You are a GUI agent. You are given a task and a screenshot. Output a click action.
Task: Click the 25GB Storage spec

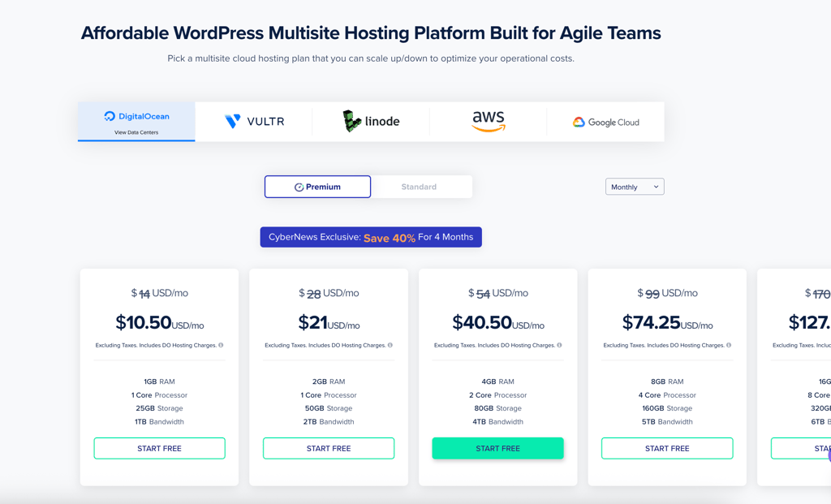(x=160, y=408)
